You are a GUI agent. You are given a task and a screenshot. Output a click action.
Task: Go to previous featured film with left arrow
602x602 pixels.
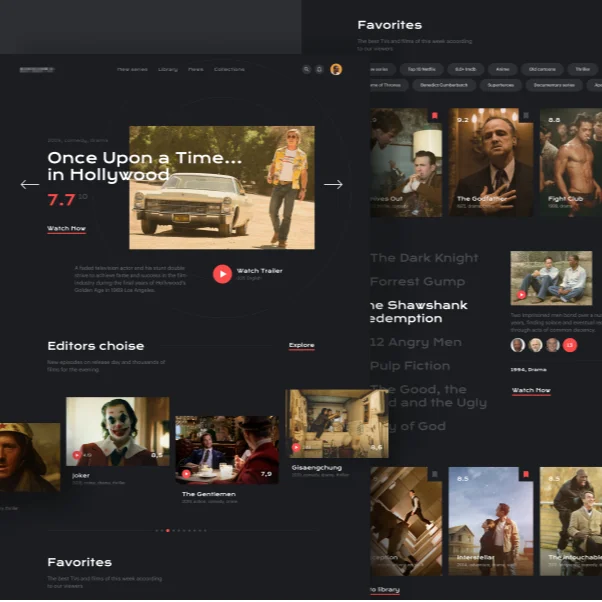coord(30,185)
